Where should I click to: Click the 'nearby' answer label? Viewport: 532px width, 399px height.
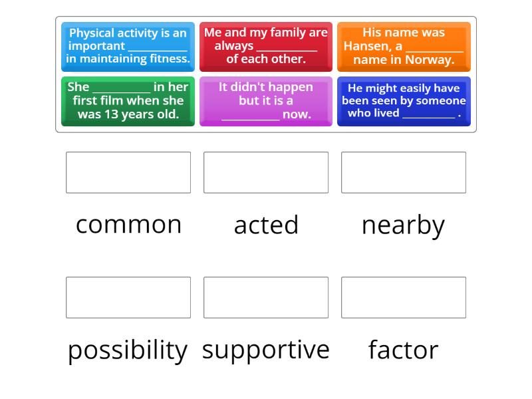402,225
